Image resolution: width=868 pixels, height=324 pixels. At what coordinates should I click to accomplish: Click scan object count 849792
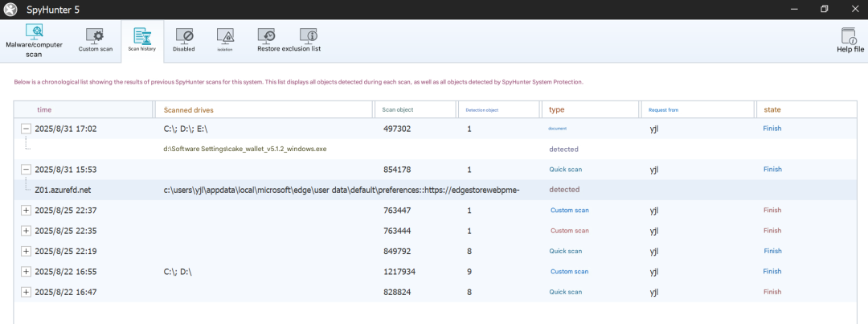click(x=397, y=252)
